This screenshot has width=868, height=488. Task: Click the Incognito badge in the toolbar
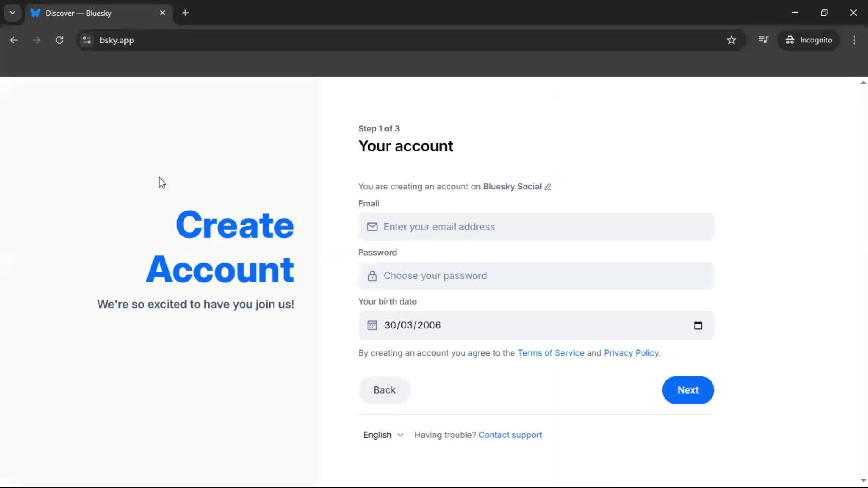click(x=809, y=40)
